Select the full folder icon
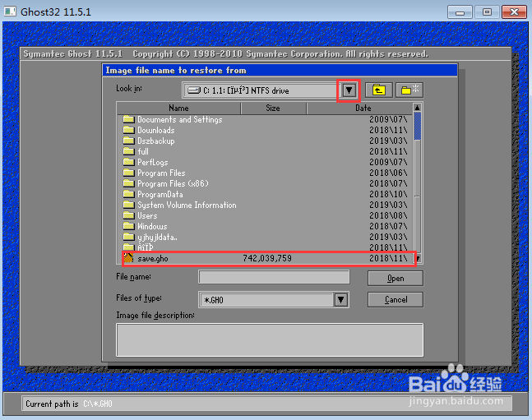Screen dimensions: 532x420 128,151
